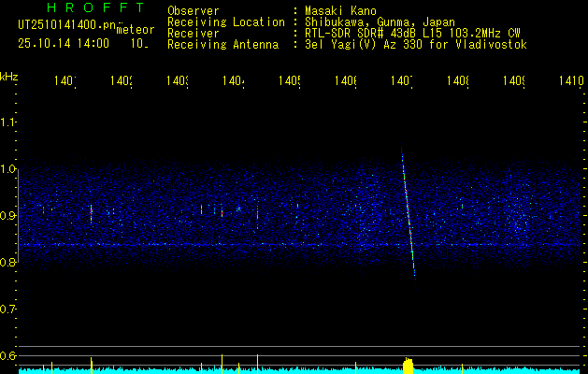Click the 1409 time axis label
588x374 pixels.
514,80
